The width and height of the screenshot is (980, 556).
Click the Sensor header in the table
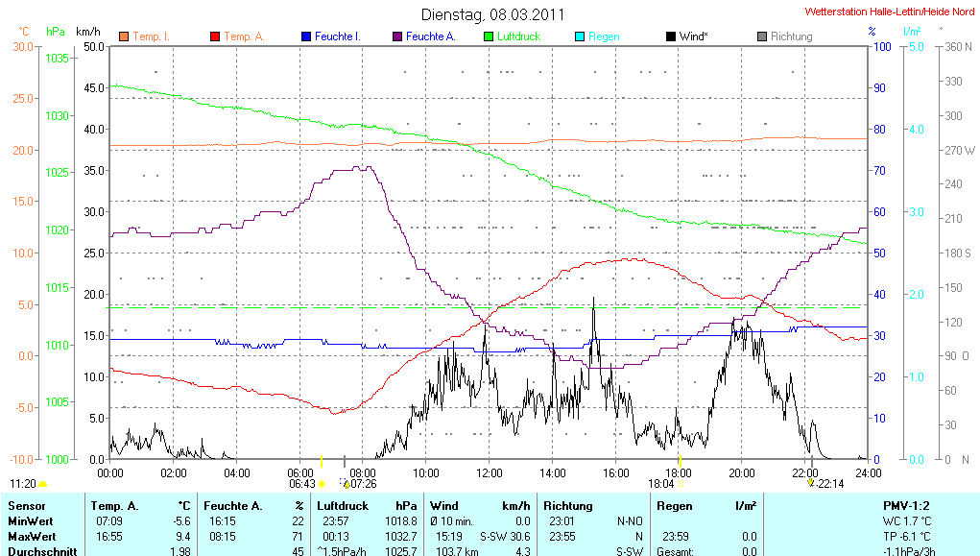(27, 505)
